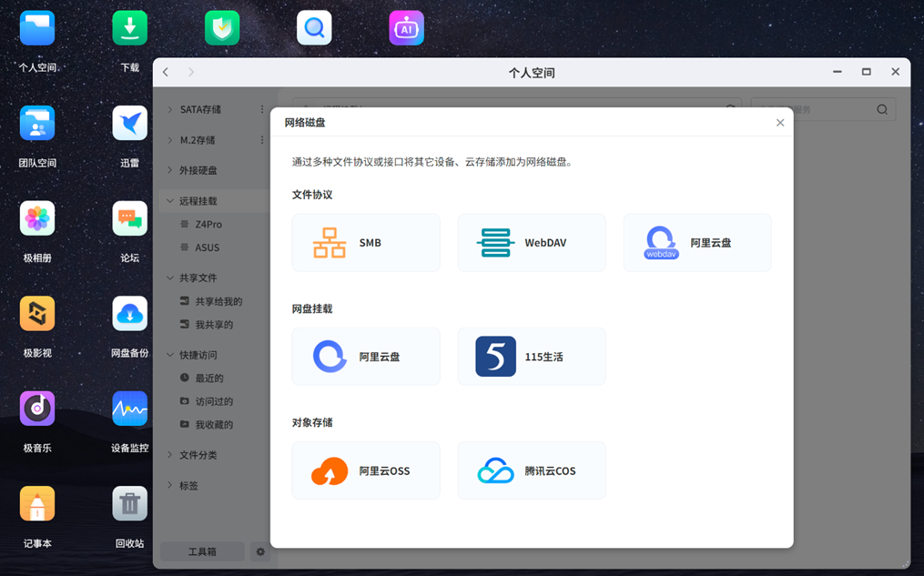The width and height of the screenshot is (924, 576).
Task: Open the 网盘备份 cloud backup app
Action: 129,313
